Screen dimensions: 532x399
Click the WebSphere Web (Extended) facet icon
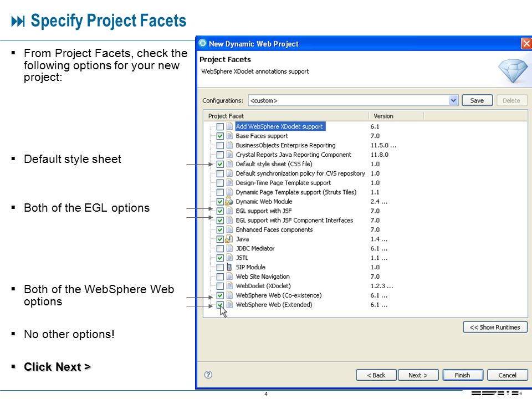pos(229,305)
